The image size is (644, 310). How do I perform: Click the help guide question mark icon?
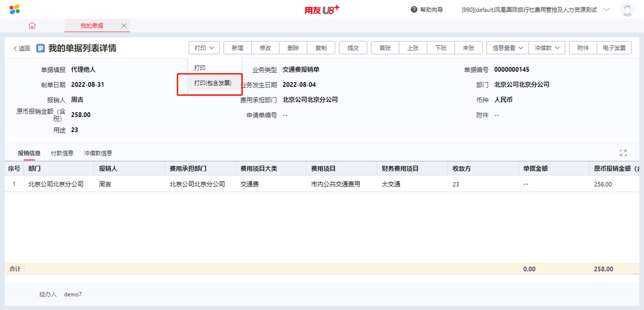pyautogui.click(x=414, y=10)
